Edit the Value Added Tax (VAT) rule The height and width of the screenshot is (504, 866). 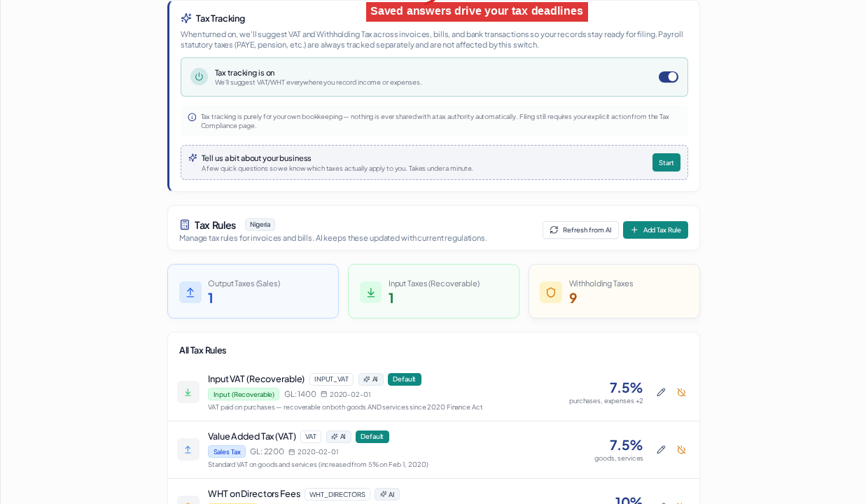661,449
